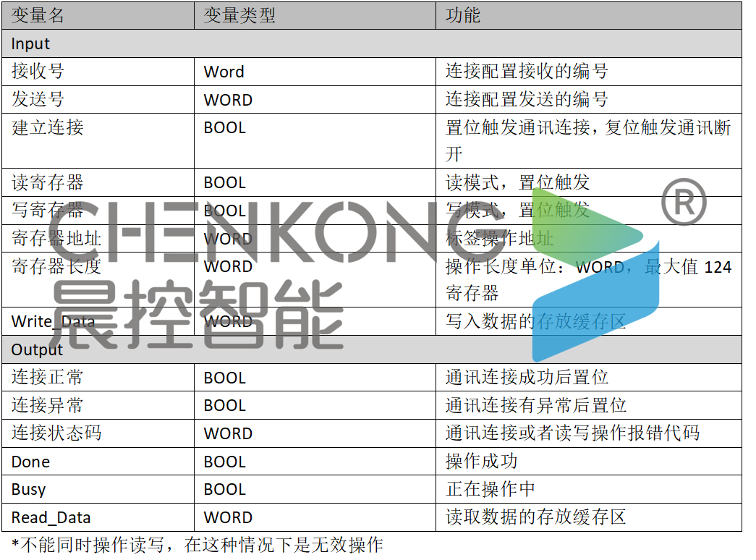Select the 连接正常 variable name cell
756x560 pixels.
(x=48, y=377)
